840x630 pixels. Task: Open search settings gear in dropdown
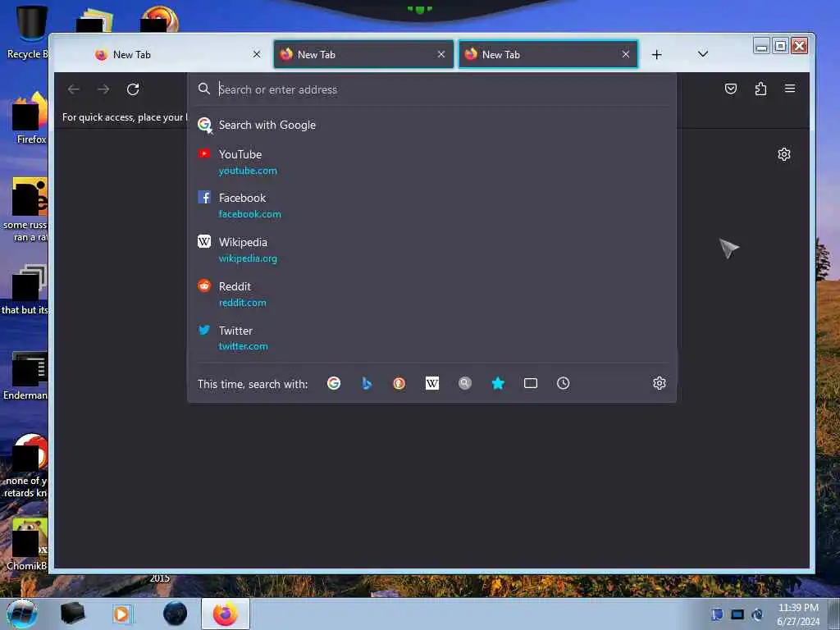click(x=660, y=383)
